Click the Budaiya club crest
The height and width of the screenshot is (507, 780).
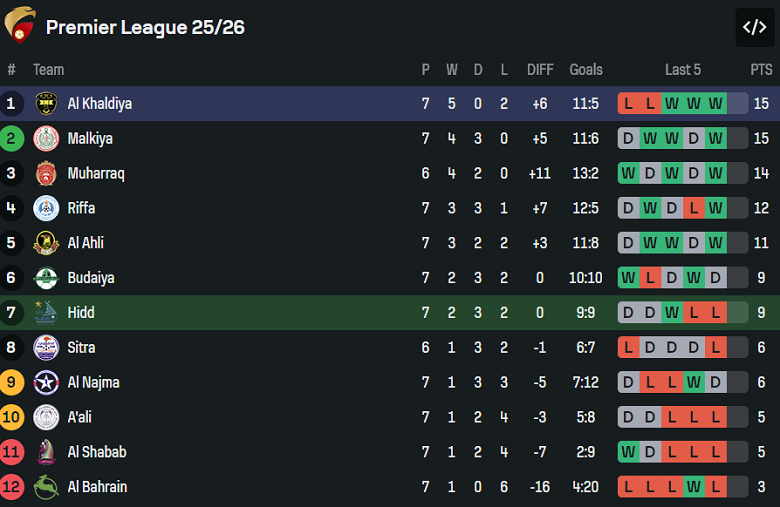(46, 278)
